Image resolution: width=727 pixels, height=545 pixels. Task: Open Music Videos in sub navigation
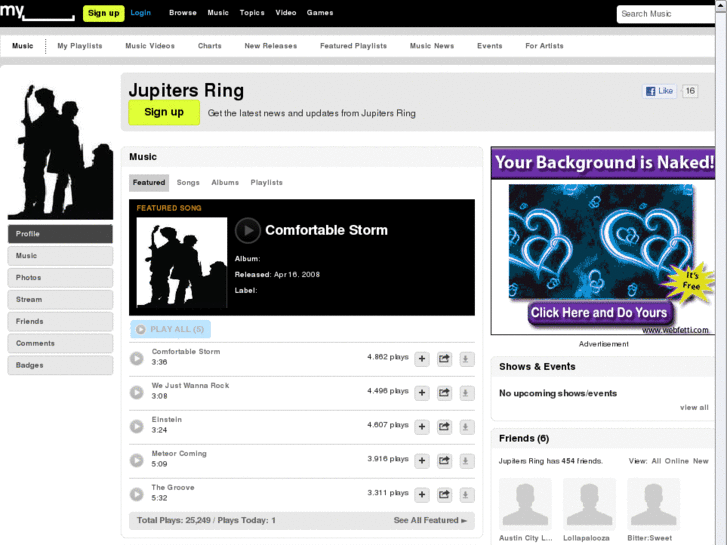pos(150,46)
